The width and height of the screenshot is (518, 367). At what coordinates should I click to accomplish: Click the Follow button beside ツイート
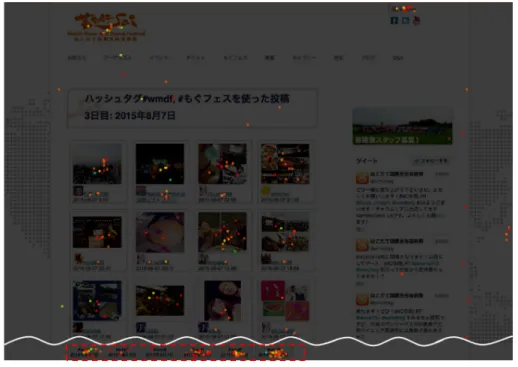pyautogui.click(x=431, y=161)
